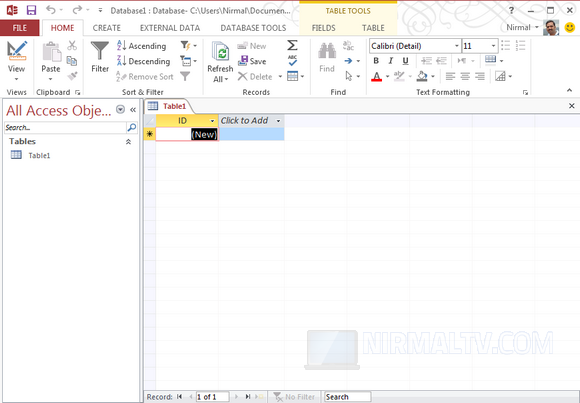Click the Paste clipboard icon

pyautogui.click(x=51, y=52)
